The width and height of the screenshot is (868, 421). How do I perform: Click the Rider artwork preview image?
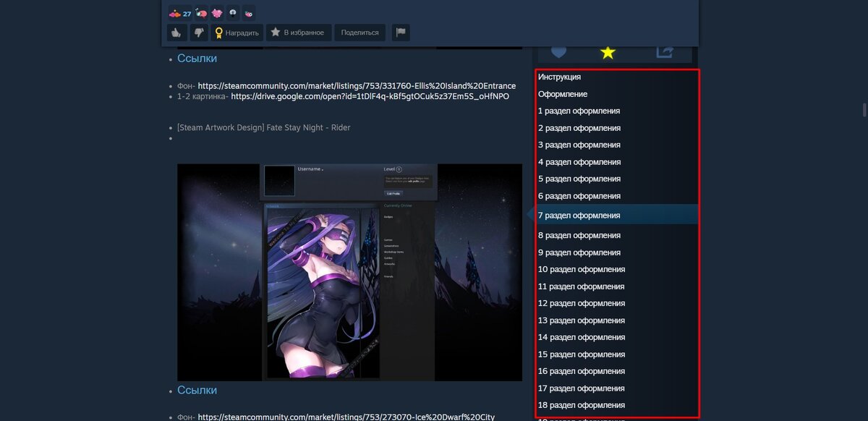point(349,272)
